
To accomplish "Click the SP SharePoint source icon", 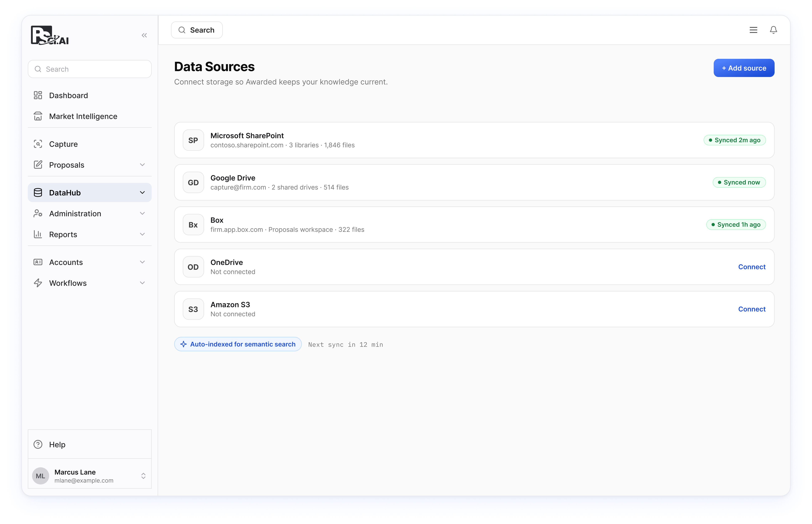I will point(193,140).
